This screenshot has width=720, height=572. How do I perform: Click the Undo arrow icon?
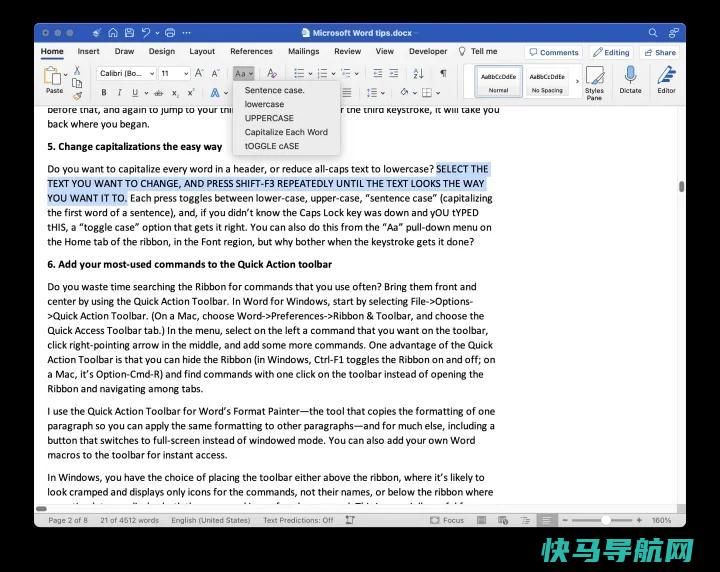click(146, 33)
